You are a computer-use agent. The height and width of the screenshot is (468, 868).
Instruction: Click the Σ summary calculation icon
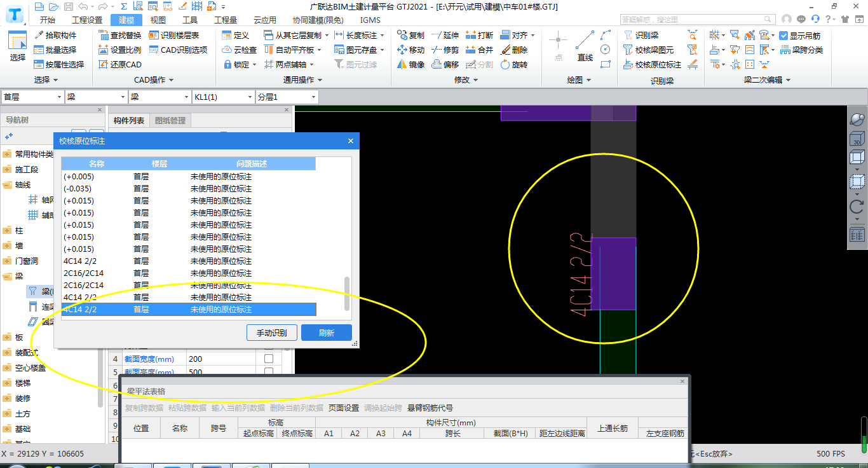[123, 6]
